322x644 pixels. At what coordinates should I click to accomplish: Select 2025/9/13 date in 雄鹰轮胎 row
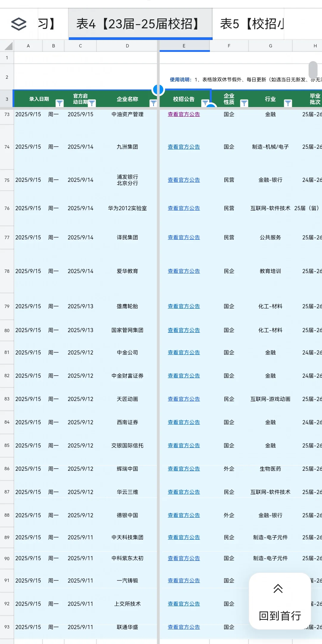(80, 306)
